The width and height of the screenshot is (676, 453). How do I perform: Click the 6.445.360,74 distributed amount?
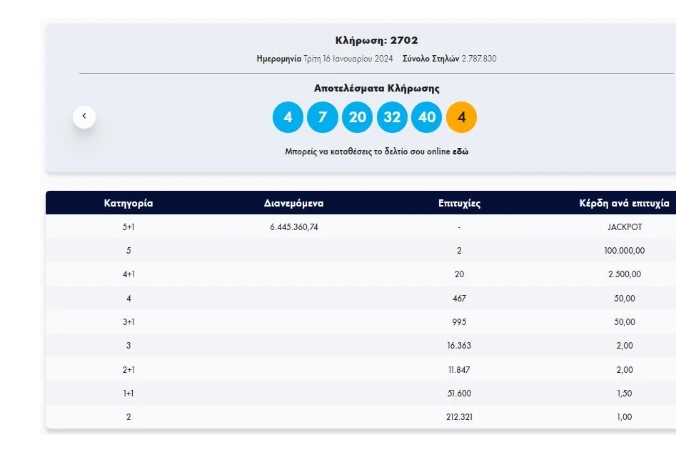click(293, 227)
